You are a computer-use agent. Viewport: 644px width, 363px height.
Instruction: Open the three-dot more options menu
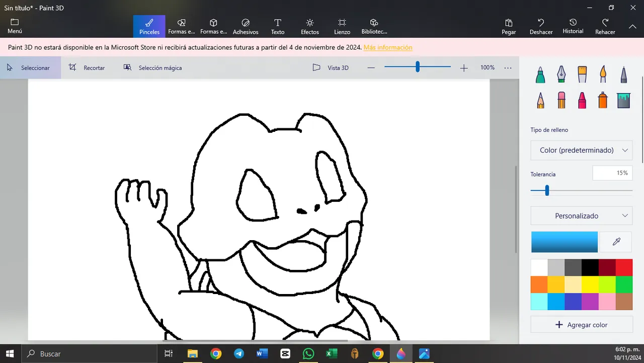pyautogui.click(x=508, y=67)
